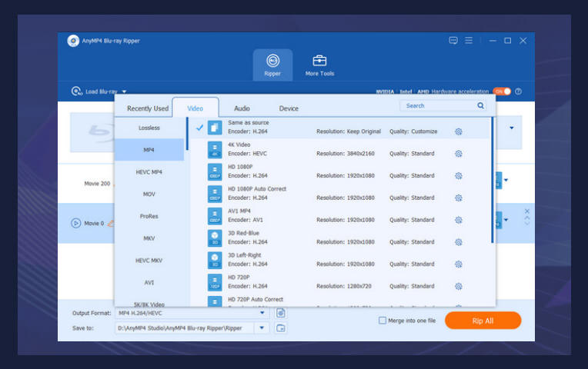
Task: Click the play icon beside Movie 0
Action: 75,223
